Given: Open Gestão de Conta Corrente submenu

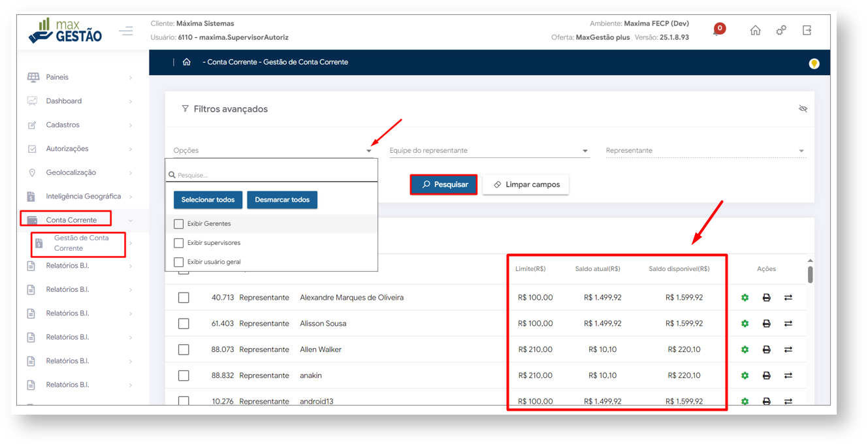Looking at the screenshot, I should (81, 244).
